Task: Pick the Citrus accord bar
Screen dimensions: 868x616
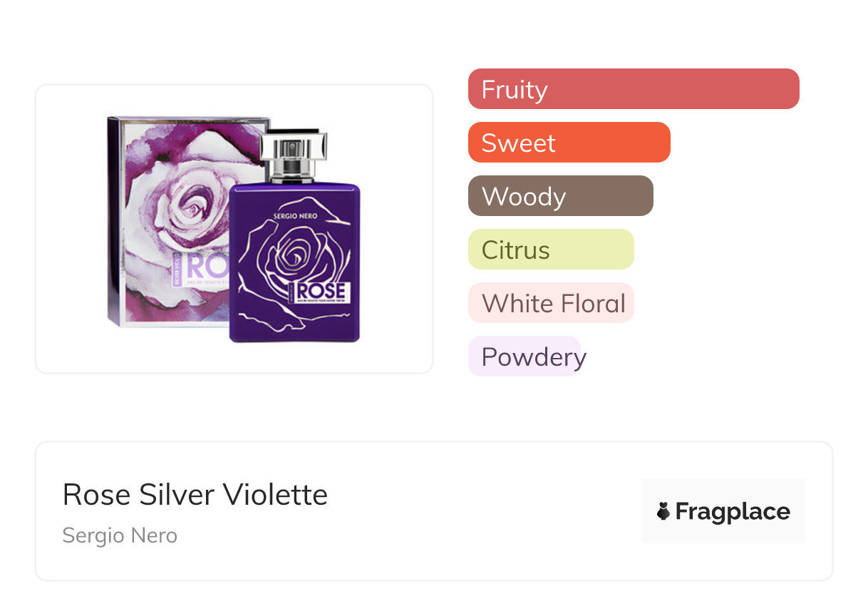Action: pos(550,250)
